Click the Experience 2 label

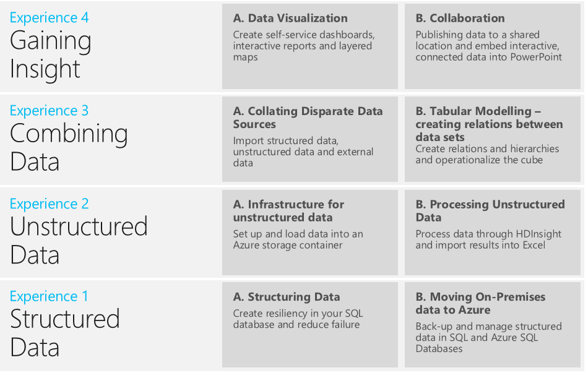(x=49, y=204)
